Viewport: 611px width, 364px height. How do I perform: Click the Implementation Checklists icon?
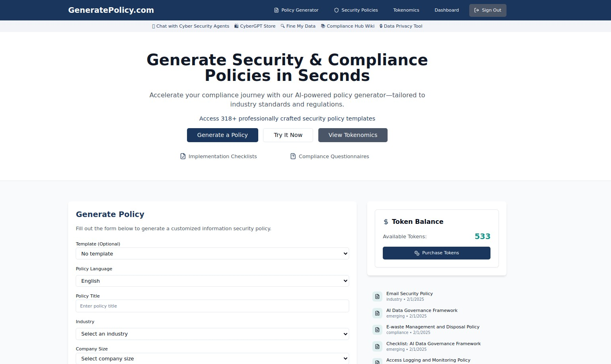183,156
